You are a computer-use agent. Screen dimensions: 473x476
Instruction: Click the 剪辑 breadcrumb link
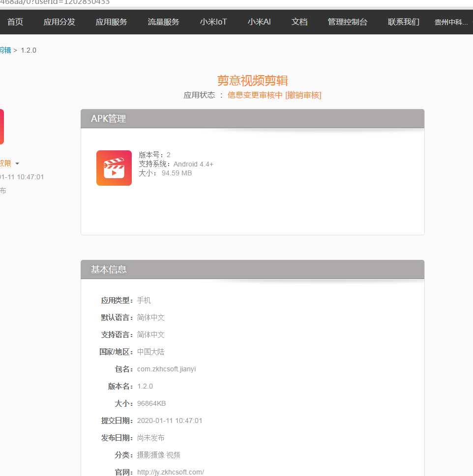[x=5, y=50]
